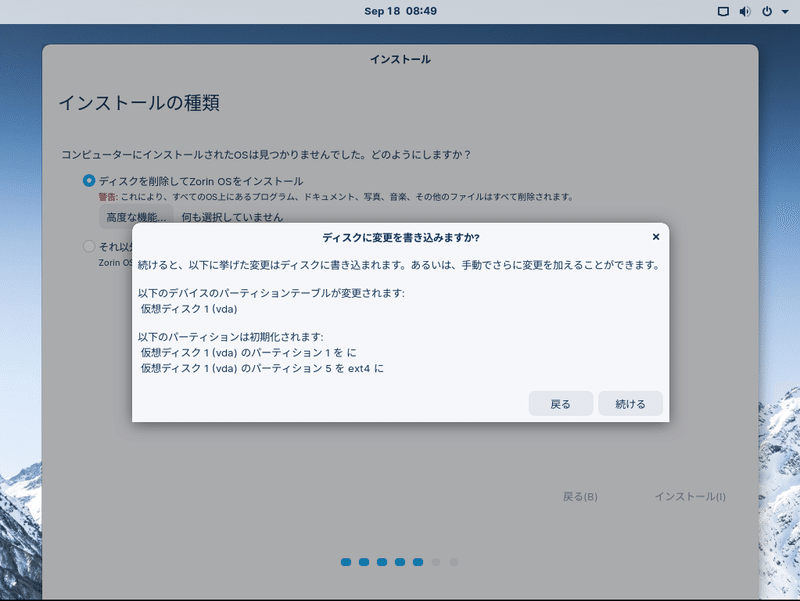800x601 pixels.
Task: Select ディスクを削除してZorin OSをインストール radio option
Action: tap(89, 181)
